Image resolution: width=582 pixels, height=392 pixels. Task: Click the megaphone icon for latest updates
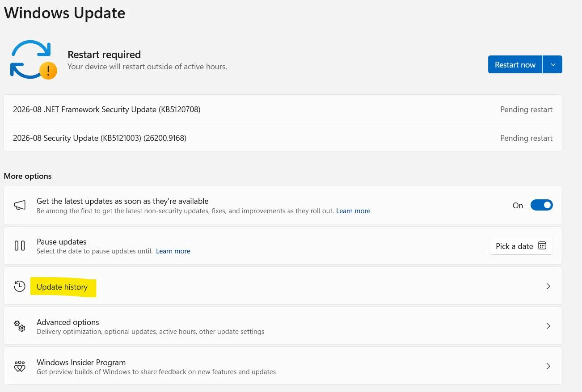click(20, 205)
